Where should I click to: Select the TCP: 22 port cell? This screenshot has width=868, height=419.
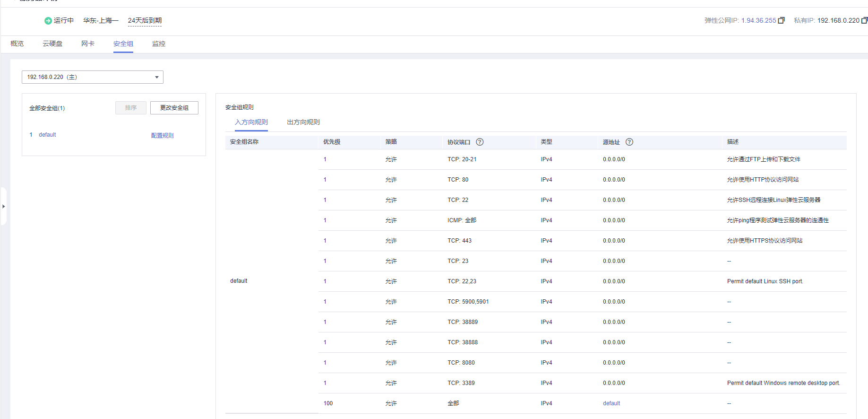coord(458,200)
